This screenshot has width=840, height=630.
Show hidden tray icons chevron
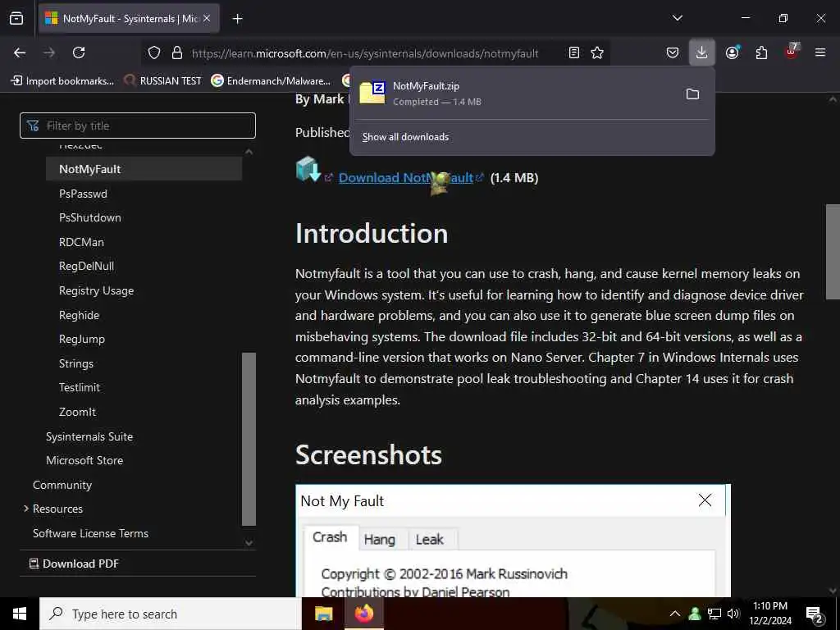point(675,614)
